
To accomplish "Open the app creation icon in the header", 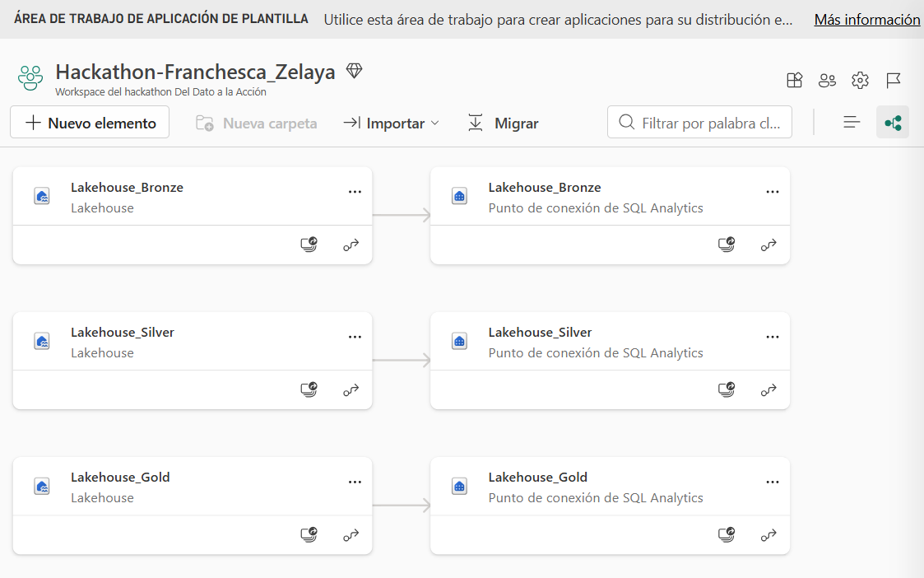I will pos(794,80).
